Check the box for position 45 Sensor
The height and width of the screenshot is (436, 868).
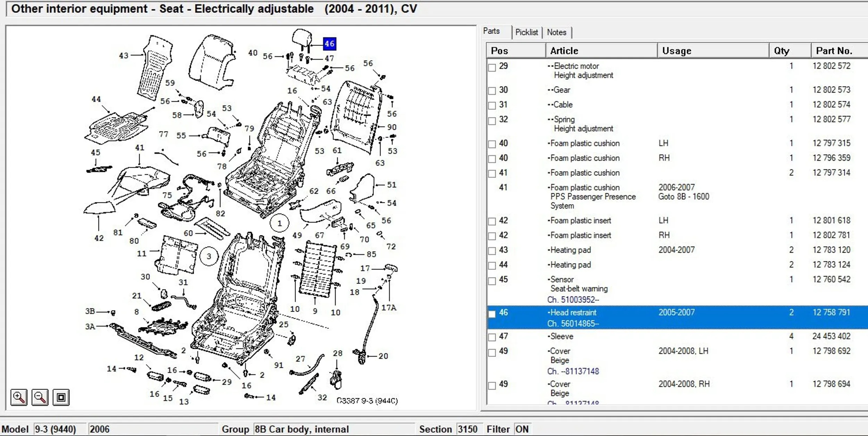(x=492, y=281)
